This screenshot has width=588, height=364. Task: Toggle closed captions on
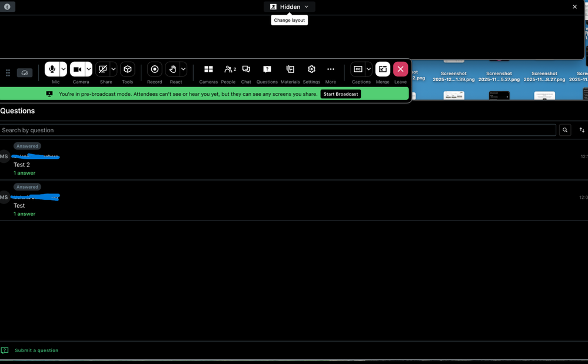coord(358,69)
